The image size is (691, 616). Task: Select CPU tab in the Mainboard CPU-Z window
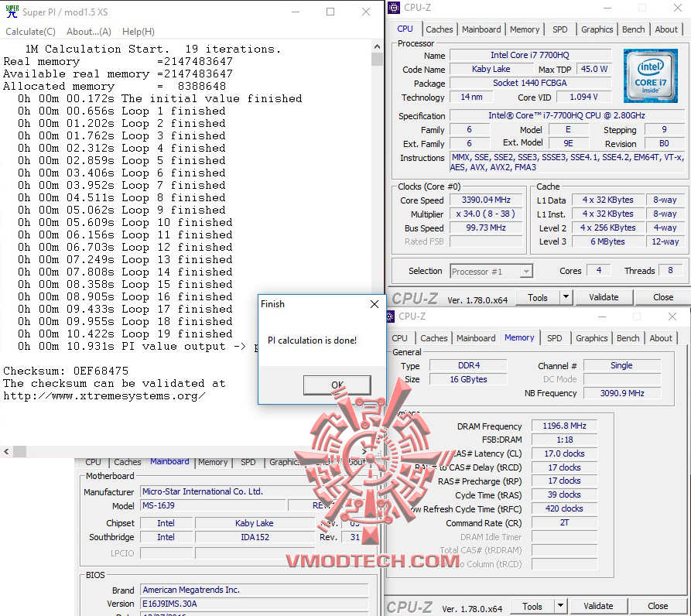(x=93, y=462)
